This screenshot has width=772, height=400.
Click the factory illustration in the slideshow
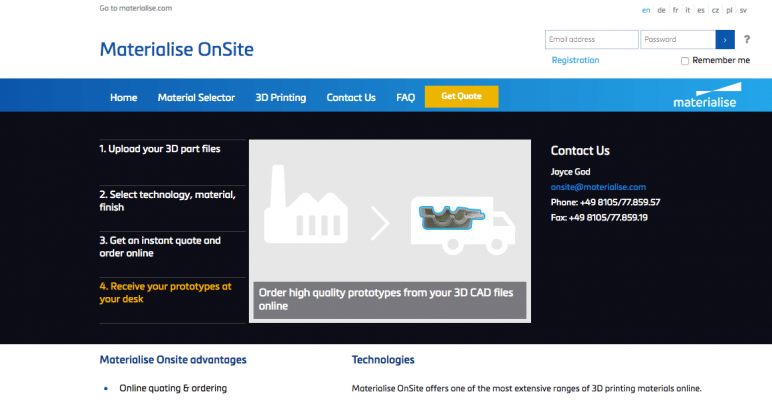click(x=306, y=204)
